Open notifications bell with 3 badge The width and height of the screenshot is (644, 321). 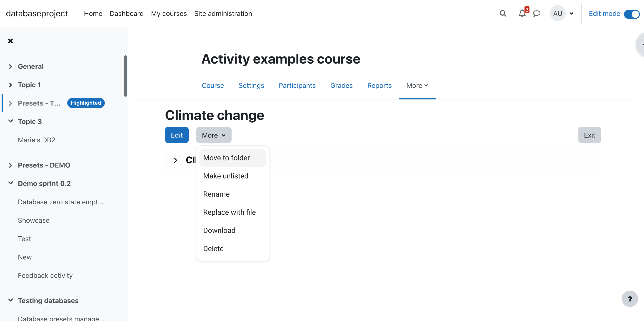click(522, 13)
